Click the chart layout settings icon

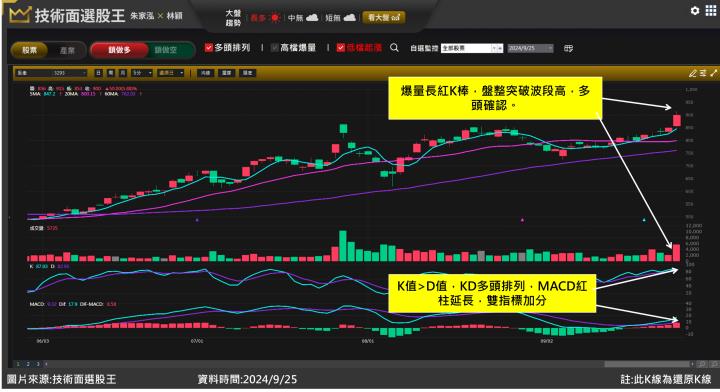[x=703, y=73]
